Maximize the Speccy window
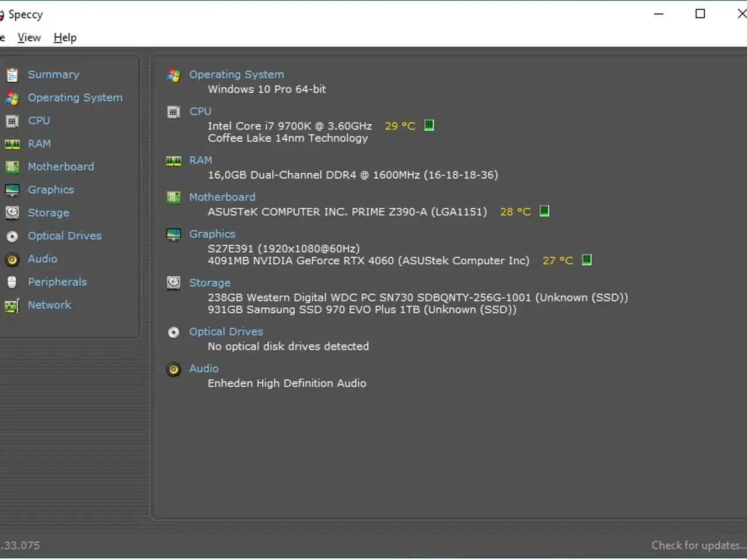Screen dimensions: 747x560 coord(700,14)
